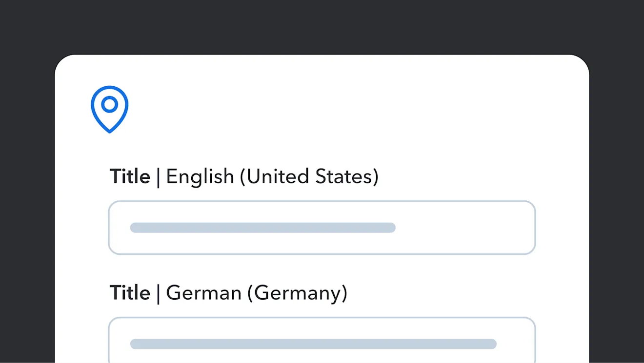The height and width of the screenshot is (363, 644).
Task: Click the pipe separator in English title label
Action: click(x=158, y=177)
